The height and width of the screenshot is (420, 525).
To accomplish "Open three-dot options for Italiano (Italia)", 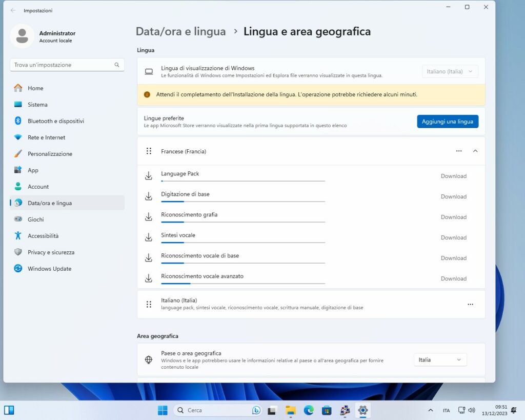I will (470, 304).
